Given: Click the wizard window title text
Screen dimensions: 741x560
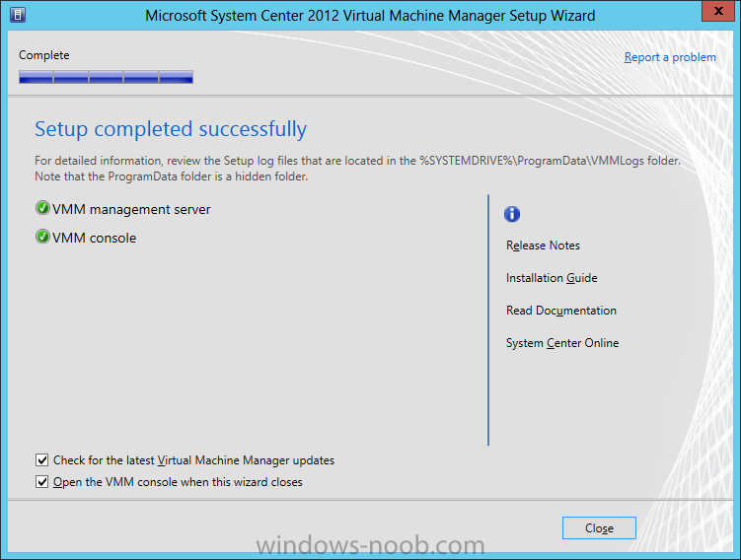Looking at the screenshot, I should point(370,16).
